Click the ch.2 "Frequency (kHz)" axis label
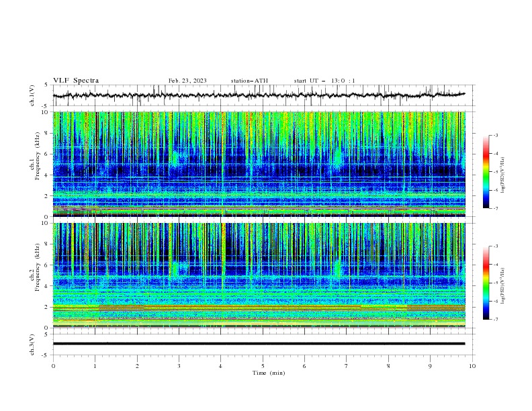Viewport: 532px width, 411px height. click(x=38, y=267)
